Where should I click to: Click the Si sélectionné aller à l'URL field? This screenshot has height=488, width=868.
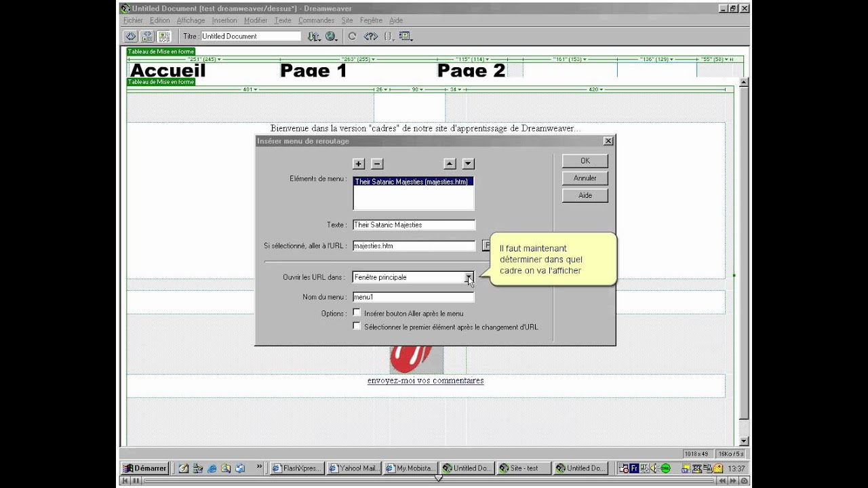point(414,246)
